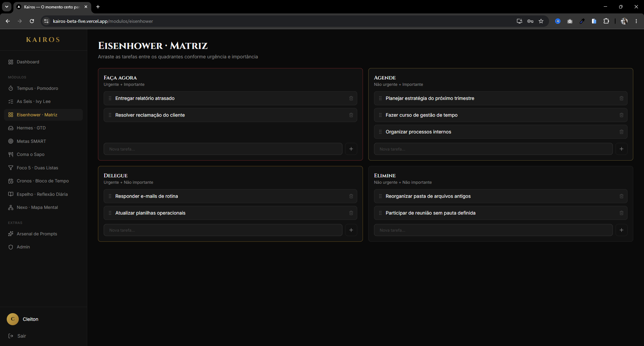This screenshot has height=346, width=644.
Task: Focus the Nova tarefa field in Agende
Action: point(493,149)
